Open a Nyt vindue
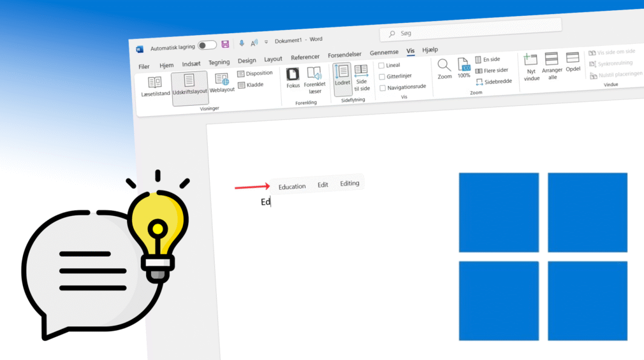This screenshot has width=644, height=360. coord(531,60)
